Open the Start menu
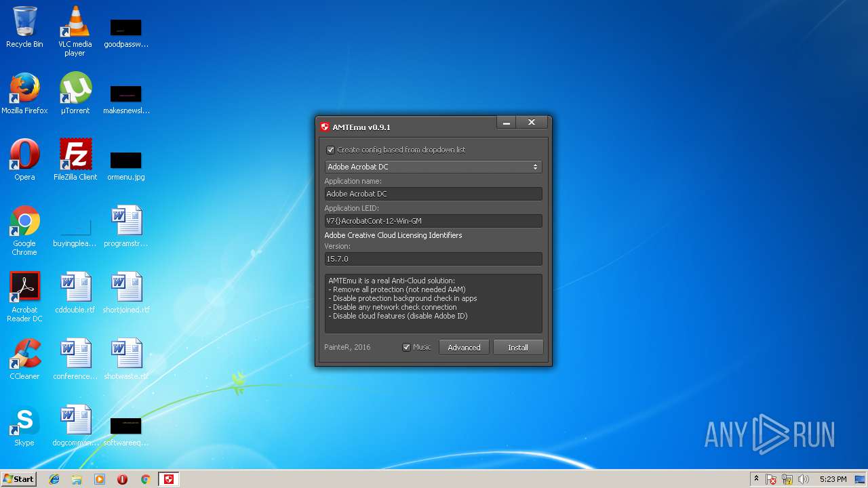Viewport: 868px width, 488px height. tap(18, 479)
